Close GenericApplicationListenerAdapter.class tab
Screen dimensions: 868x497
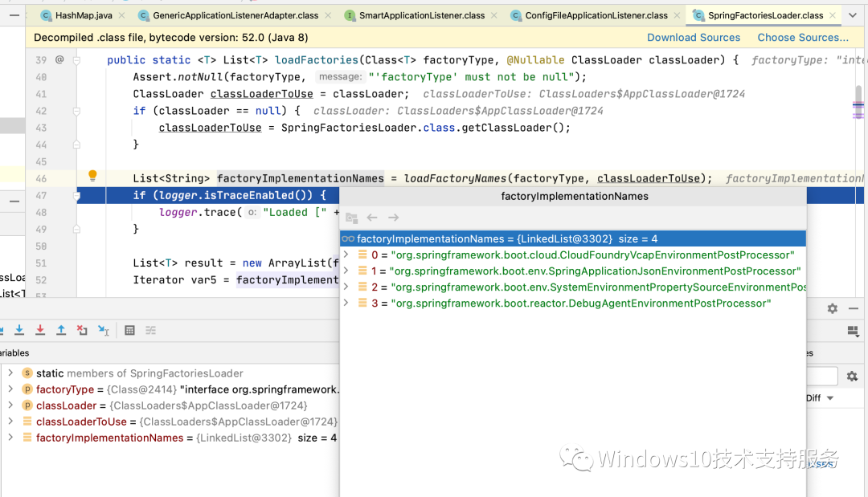328,15
